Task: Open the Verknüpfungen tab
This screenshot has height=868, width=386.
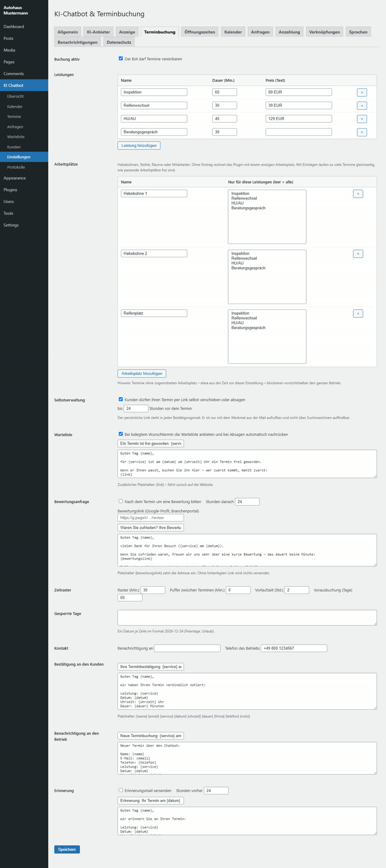Action: point(324,32)
